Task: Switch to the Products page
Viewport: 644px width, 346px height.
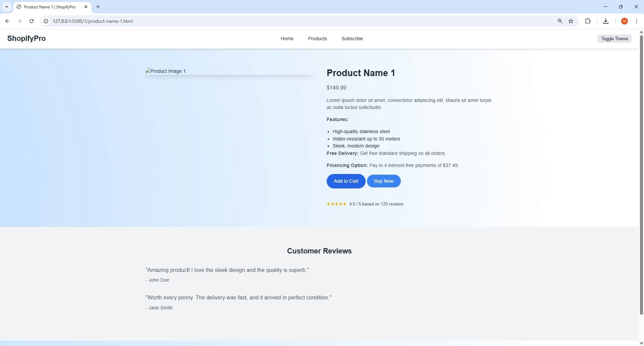Action: coord(317,39)
